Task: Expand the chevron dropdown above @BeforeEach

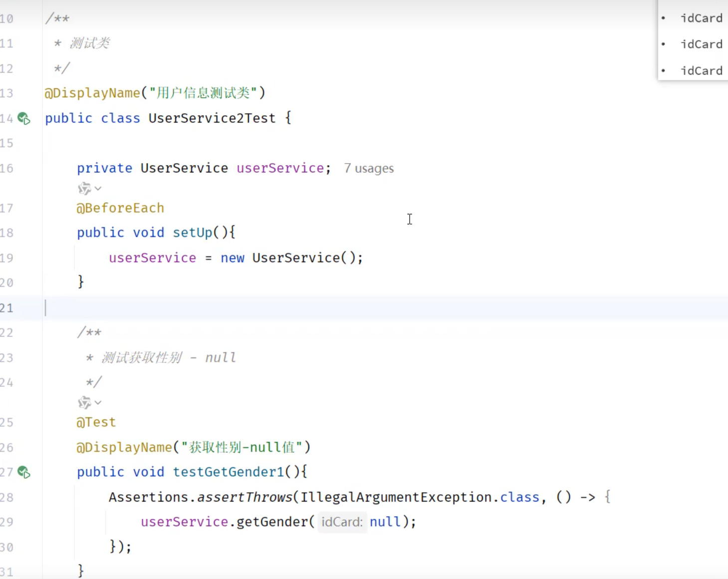Action: click(98, 189)
